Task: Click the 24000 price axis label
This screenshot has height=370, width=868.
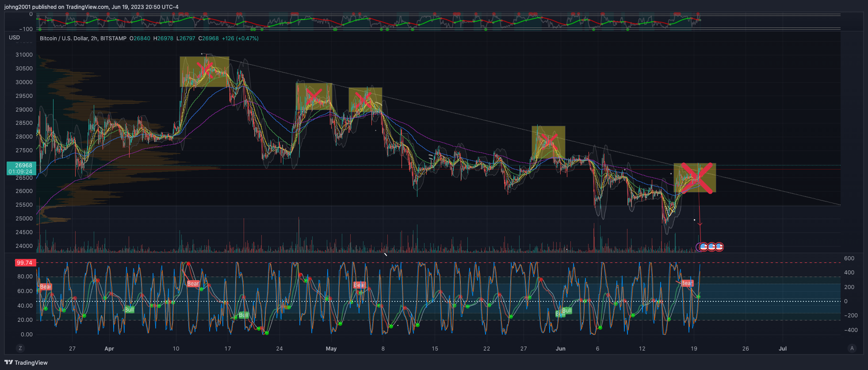Action: coord(24,246)
